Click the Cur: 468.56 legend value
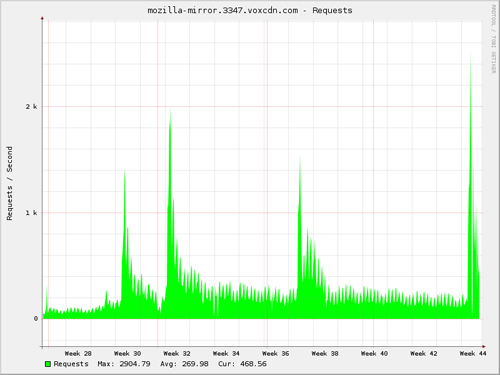 click(x=242, y=364)
